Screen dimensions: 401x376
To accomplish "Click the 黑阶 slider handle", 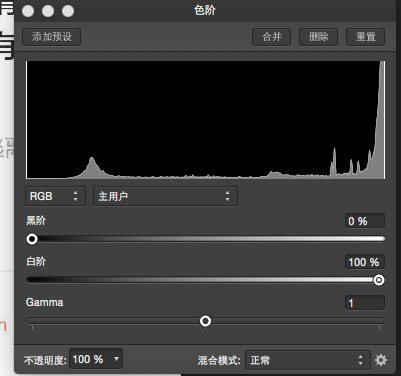I will point(32,239).
